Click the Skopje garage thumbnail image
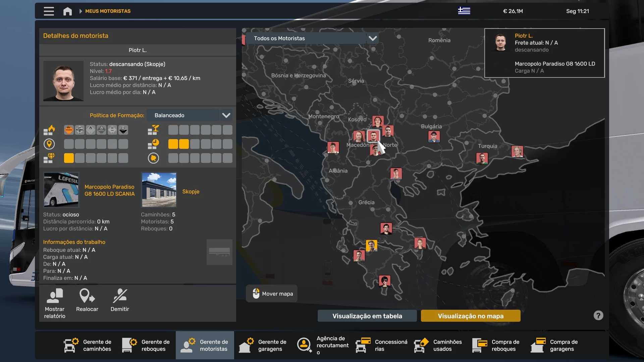 coord(159,190)
